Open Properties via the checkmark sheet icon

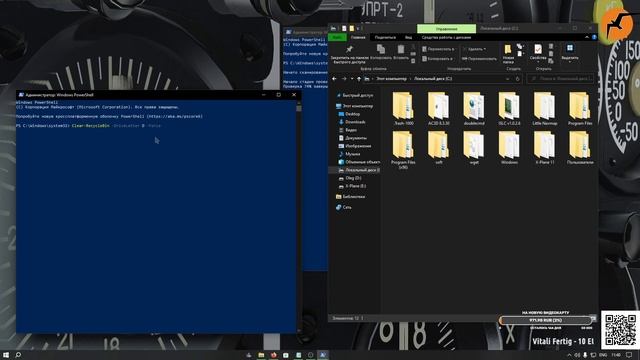coord(538,49)
